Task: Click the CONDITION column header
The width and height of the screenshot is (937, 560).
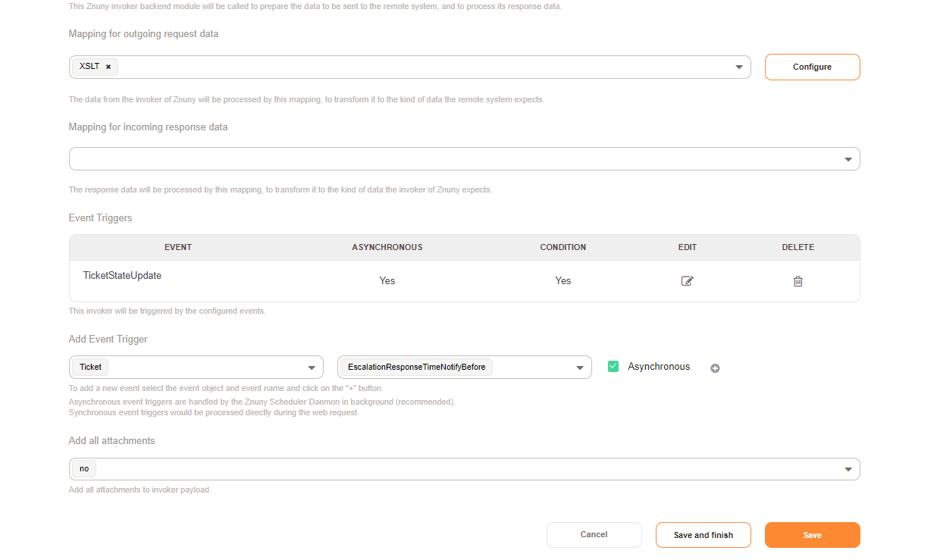Action: pos(563,247)
